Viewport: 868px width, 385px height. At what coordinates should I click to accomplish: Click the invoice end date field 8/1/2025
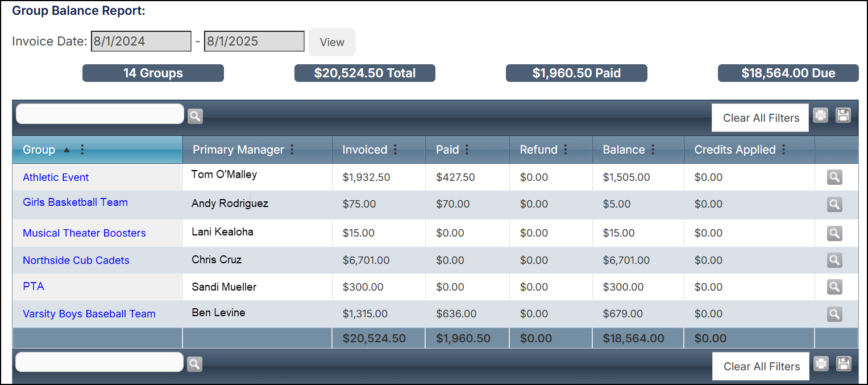point(254,42)
